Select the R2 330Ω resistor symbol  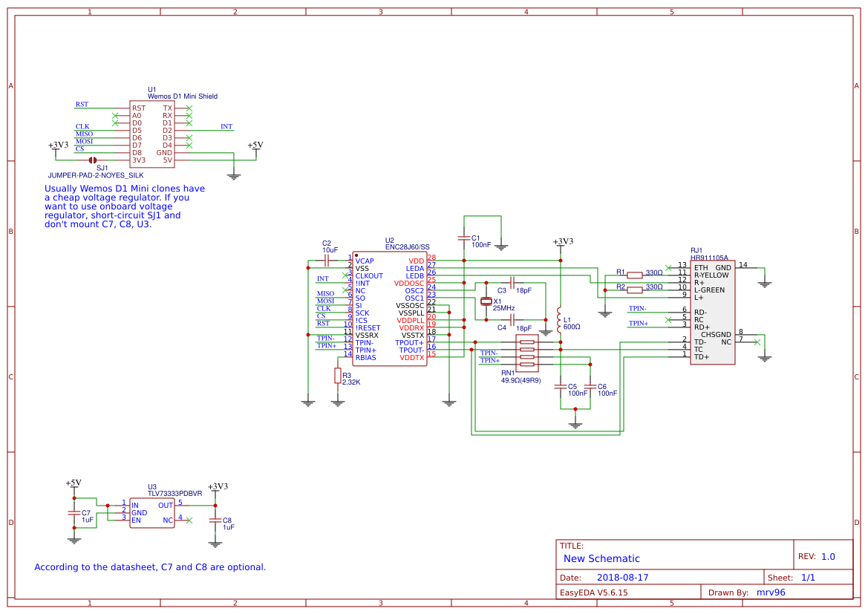click(x=634, y=290)
